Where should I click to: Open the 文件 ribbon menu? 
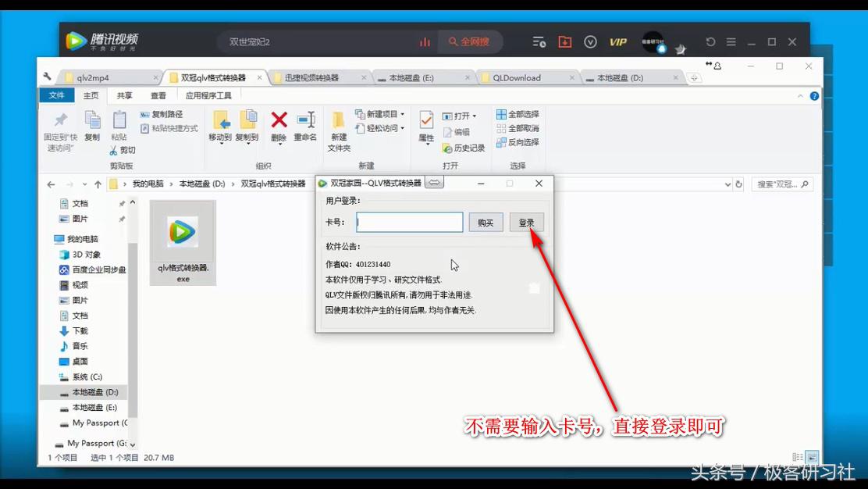[56, 96]
